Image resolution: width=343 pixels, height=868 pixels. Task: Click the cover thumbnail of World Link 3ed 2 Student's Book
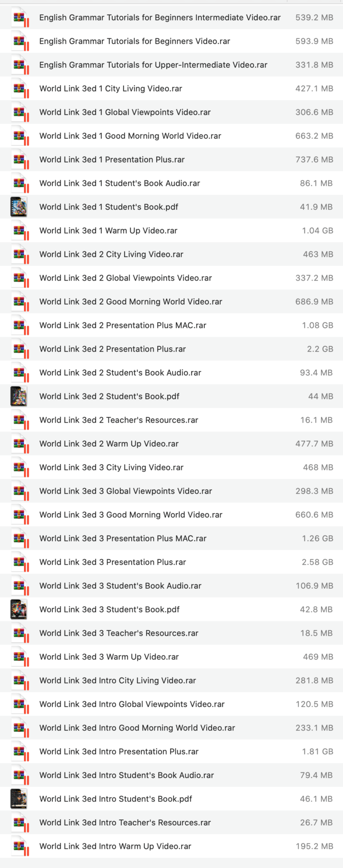[x=18, y=396]
